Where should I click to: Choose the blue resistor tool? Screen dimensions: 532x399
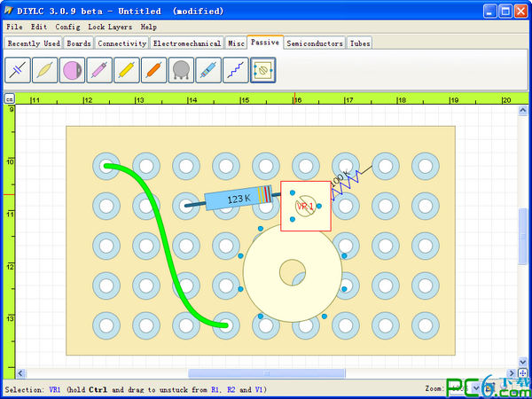coord(207,70)
